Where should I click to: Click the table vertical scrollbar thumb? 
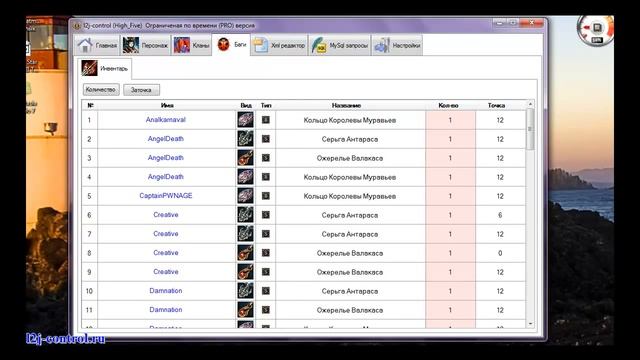(x=530, y=129)
